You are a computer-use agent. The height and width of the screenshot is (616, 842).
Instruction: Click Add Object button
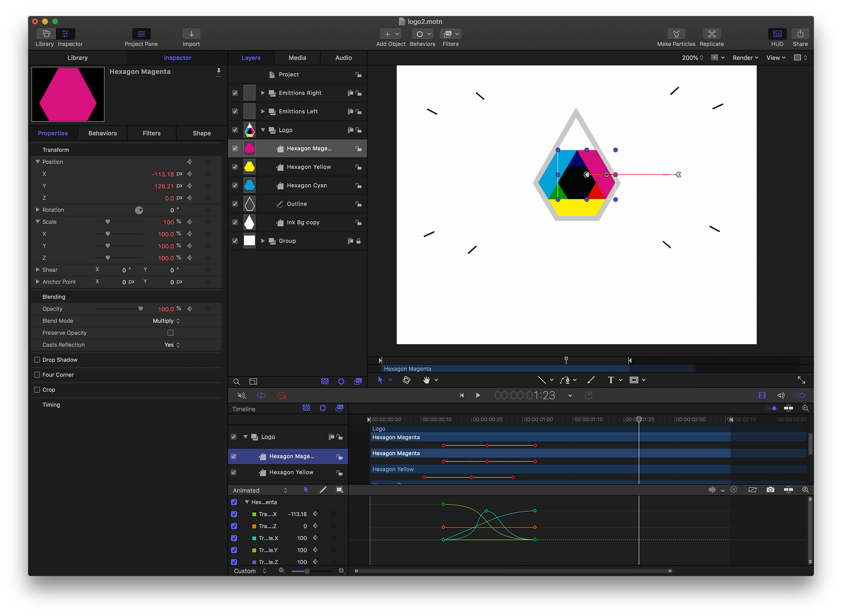(391, 34)
